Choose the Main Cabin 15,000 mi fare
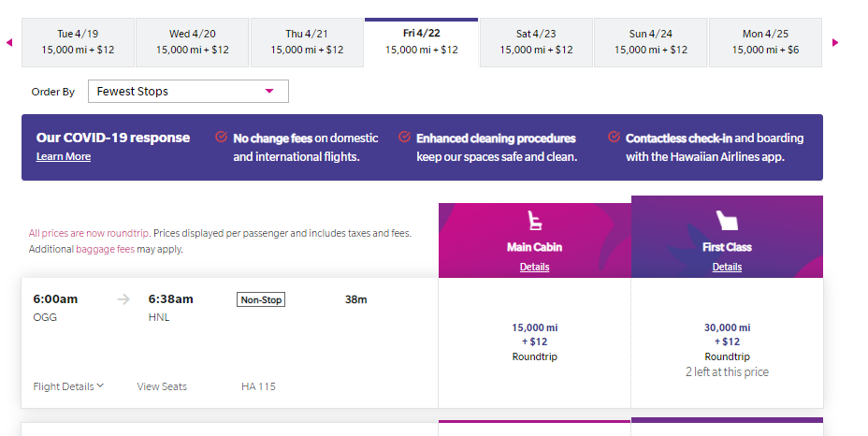868x436 pixels. coord(535,342)
